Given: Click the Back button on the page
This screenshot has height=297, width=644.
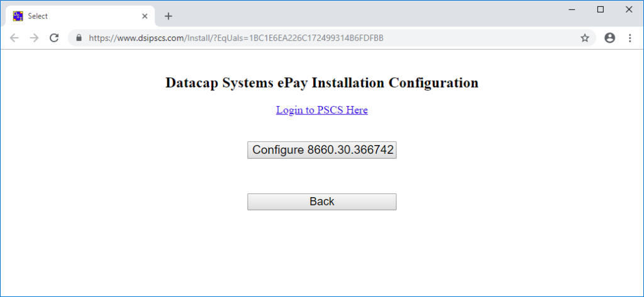Looking at the screenshot, I should point(321,202).
